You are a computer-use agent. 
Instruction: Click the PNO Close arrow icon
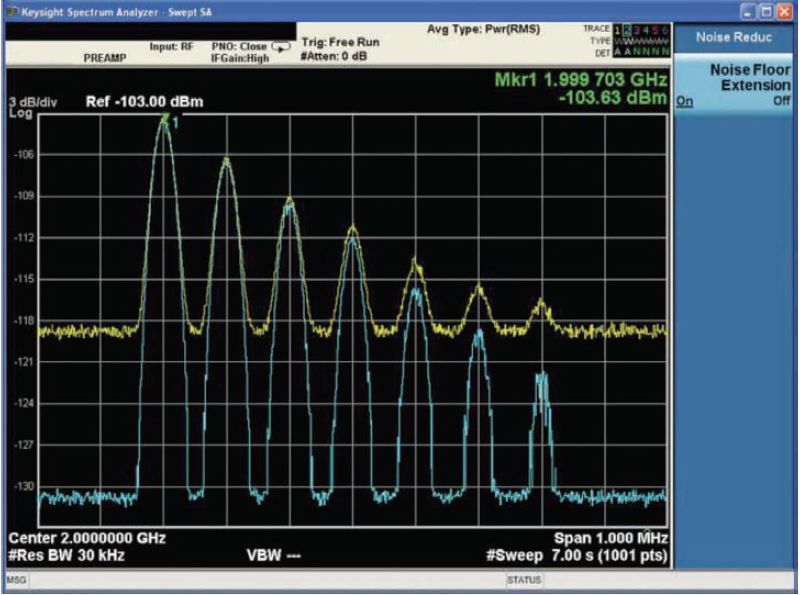tap(281, 47)
